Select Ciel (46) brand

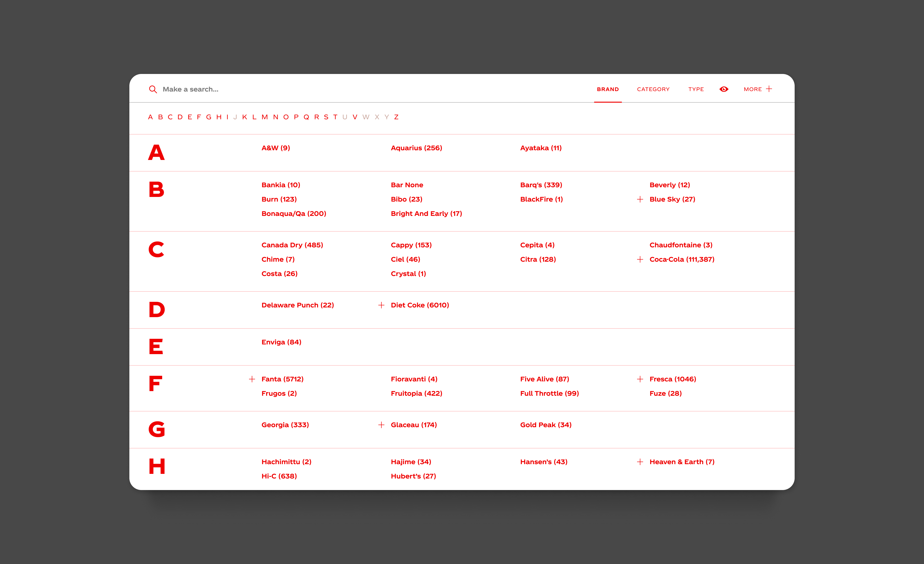click(405, 259)
